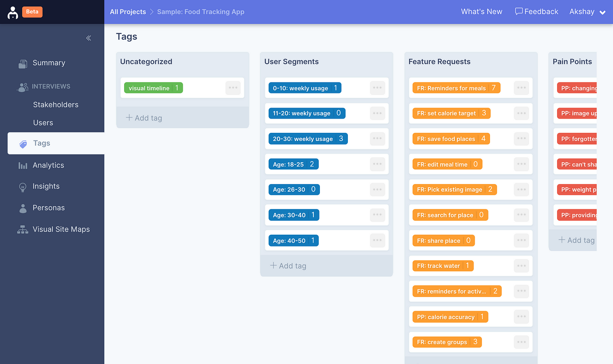Open options for FR: Reminders for meals
This screenshot has width=613, height=364.
coord(521,88)
